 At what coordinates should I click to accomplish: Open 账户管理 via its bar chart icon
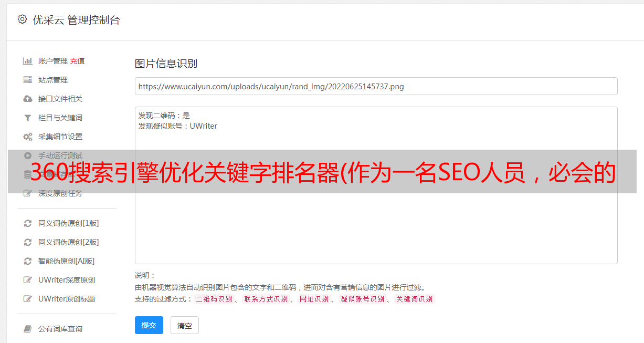coord(28,61)
